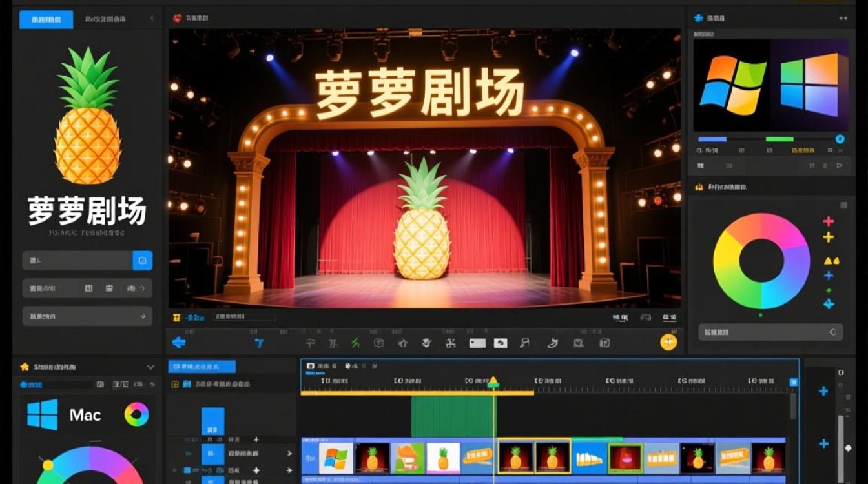Select the green-bordered red clip in the timeline
Viewport: 868px width, 484px height.
625,458
